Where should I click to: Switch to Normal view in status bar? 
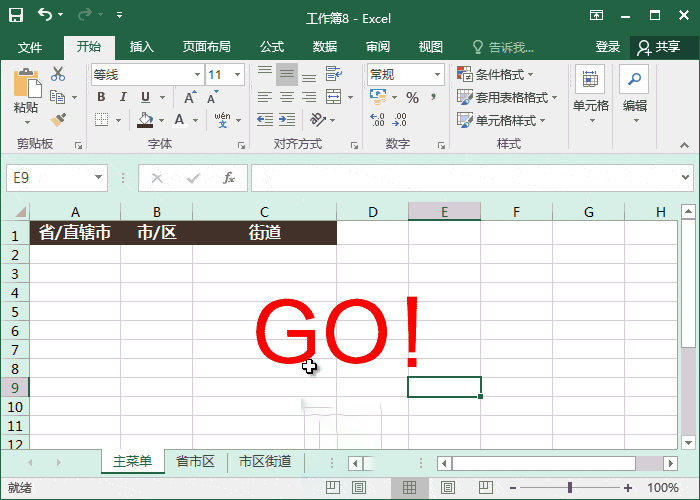tap(409, 488)
